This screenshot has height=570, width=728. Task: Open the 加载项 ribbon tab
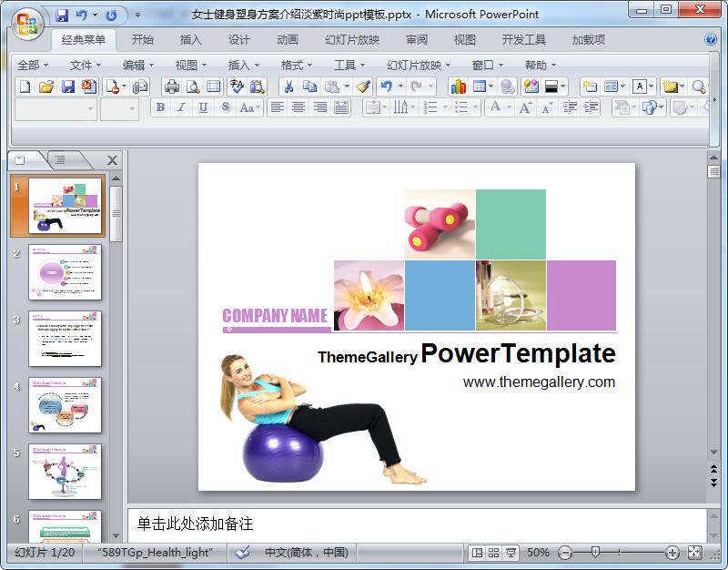pyautogui.click(x=588, y=39)
